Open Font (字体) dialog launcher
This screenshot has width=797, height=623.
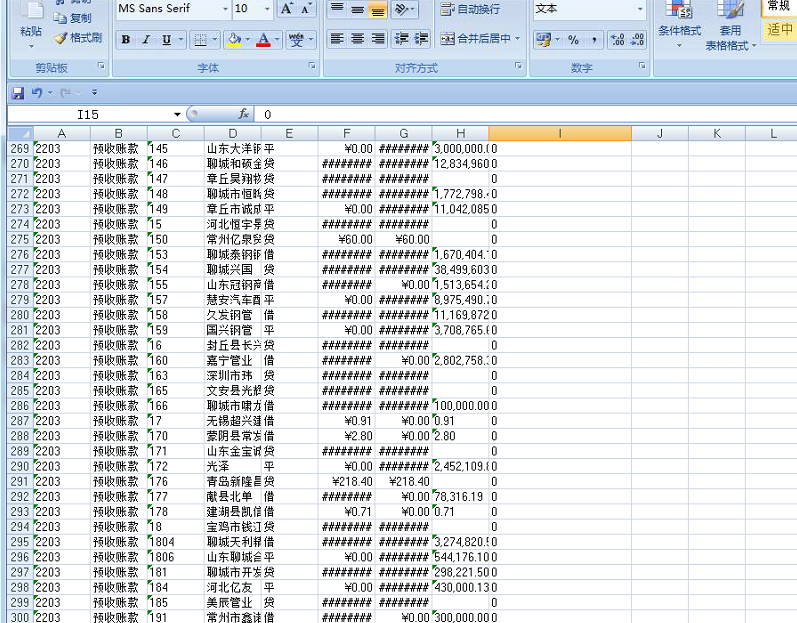[x=312, y=66]
